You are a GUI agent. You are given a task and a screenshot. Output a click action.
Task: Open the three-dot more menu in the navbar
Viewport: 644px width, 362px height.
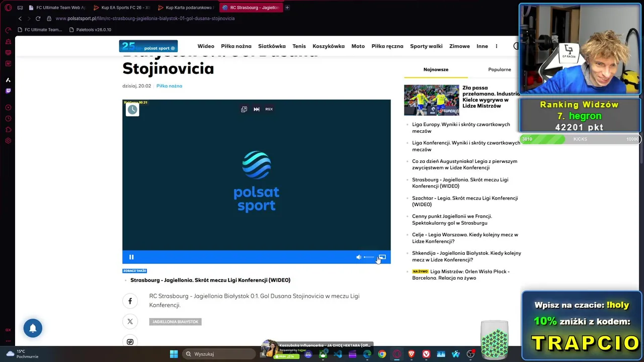click(496, 46)
